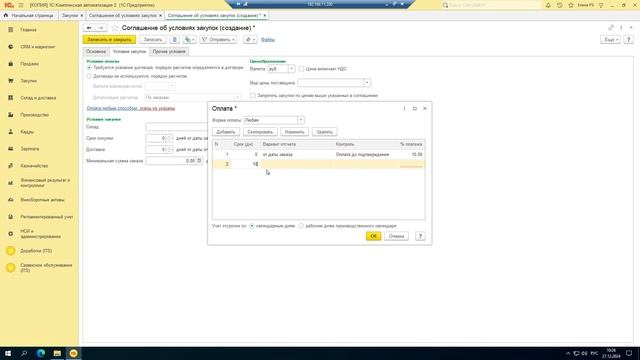
Task: Expand Вид цены поставщика dropdown
Action: 367,83
